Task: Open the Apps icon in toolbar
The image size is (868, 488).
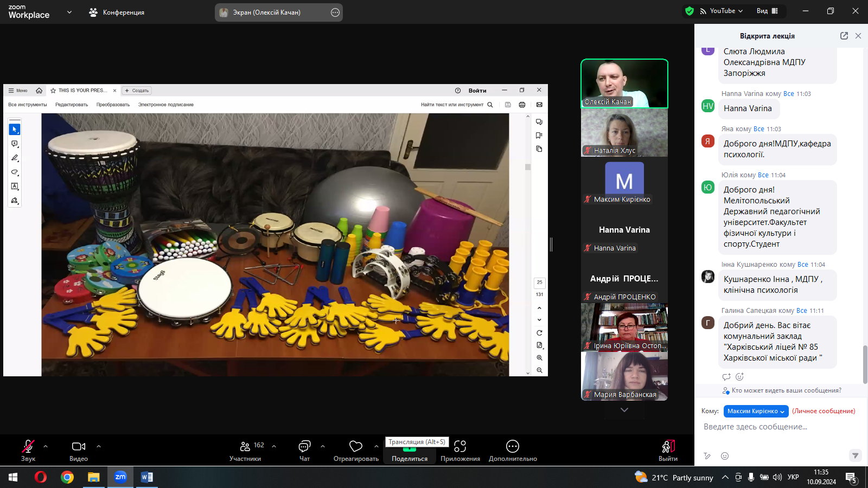Action: tap(460, 447)
